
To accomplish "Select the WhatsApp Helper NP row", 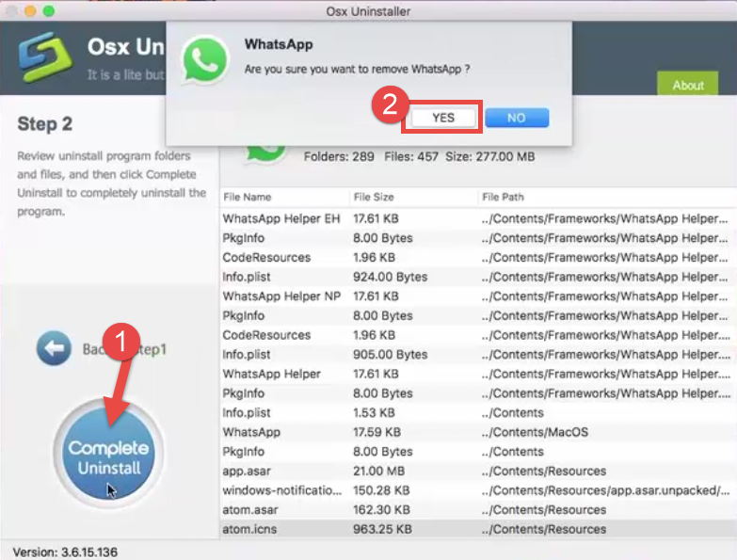I will pyautogui.click(x=478, y=296).
